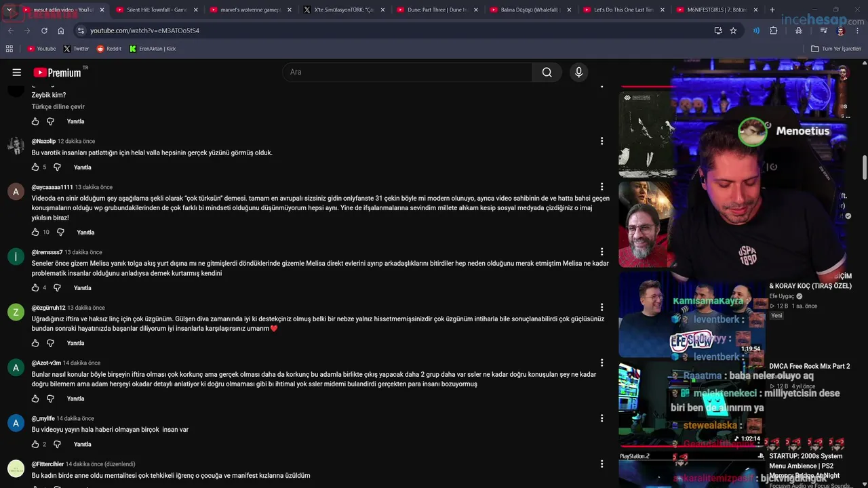Close the Silent Hill: Townfall tab

(195, 10)
